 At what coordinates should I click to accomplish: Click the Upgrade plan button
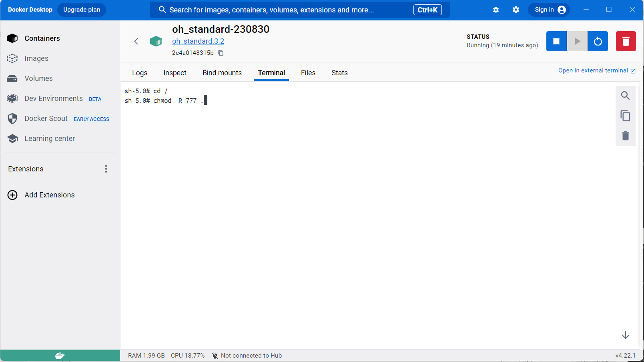coord(82,10)
